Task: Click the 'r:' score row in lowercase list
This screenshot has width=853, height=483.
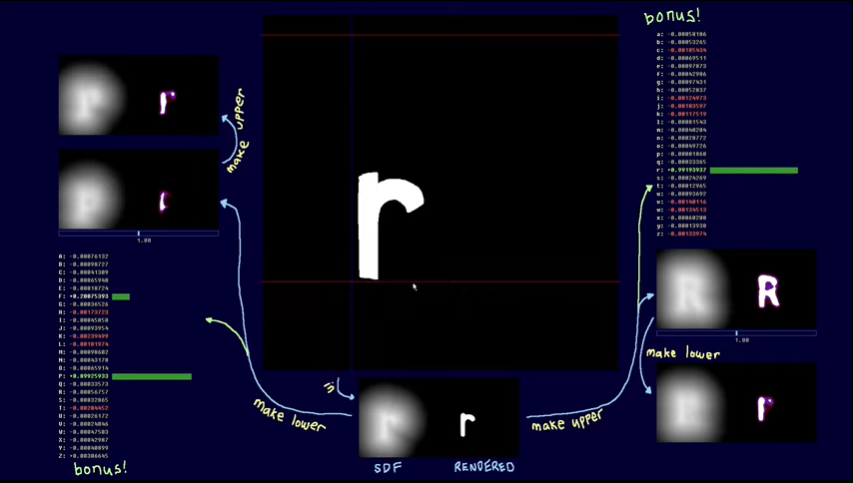Action: 681,170
